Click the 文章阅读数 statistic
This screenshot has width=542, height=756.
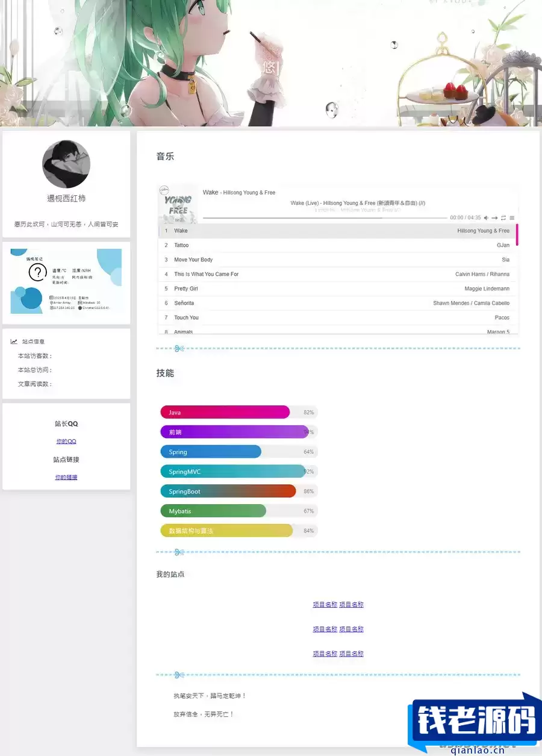tap(35, 384)
